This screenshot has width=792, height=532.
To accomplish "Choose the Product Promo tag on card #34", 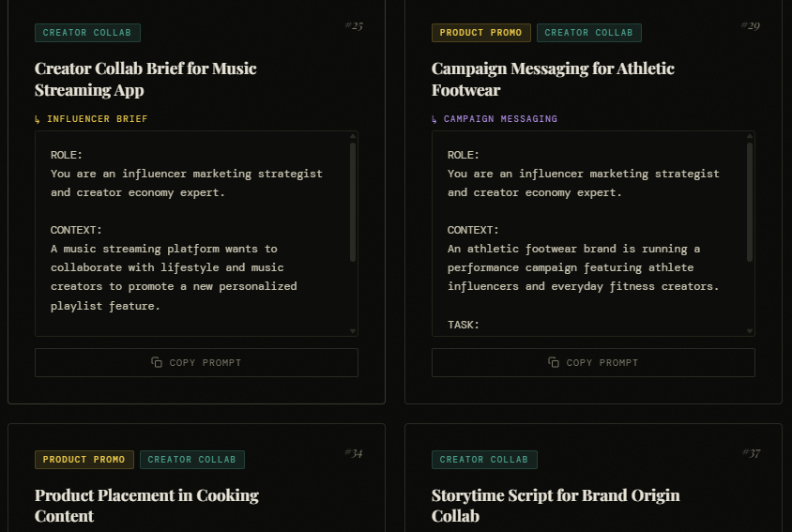I will pos(84,460).
